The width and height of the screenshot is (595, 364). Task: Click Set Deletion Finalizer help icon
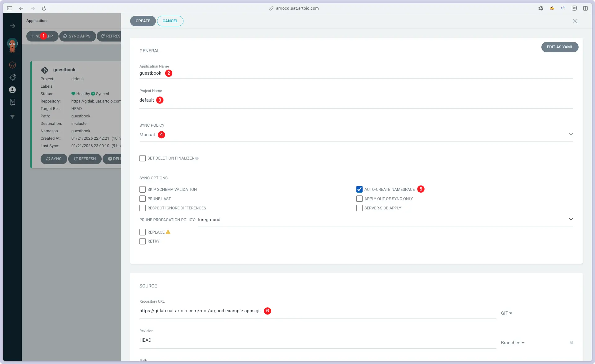[x=197, y=158]
